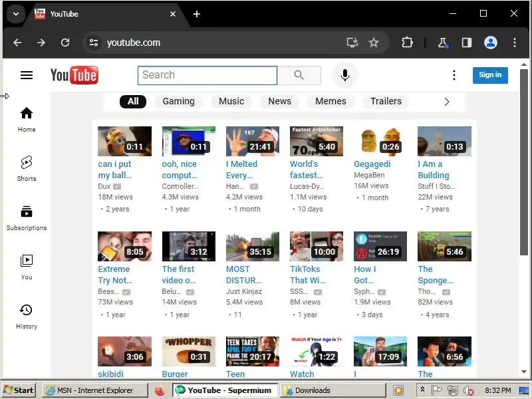Screen dimensions: 532x399
Task: Click the page vertical scrollbar thumb
Action: [x=524, y=162]
